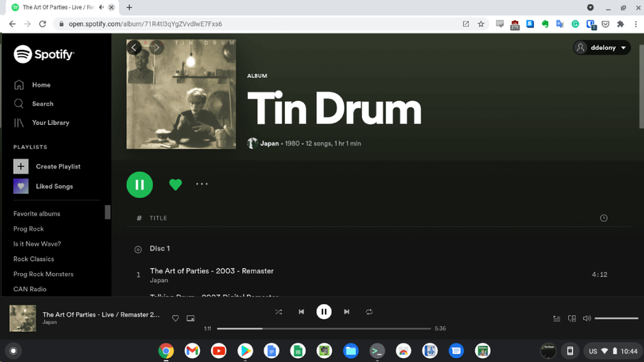Toggle repeat mode
Screen dimensions: 644x362
click(369, 312)
